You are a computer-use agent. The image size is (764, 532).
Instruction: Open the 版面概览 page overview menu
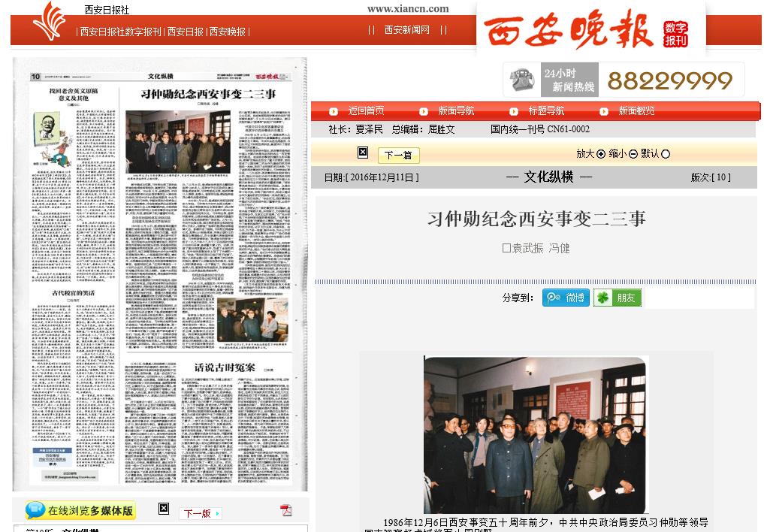pos(636,111)
